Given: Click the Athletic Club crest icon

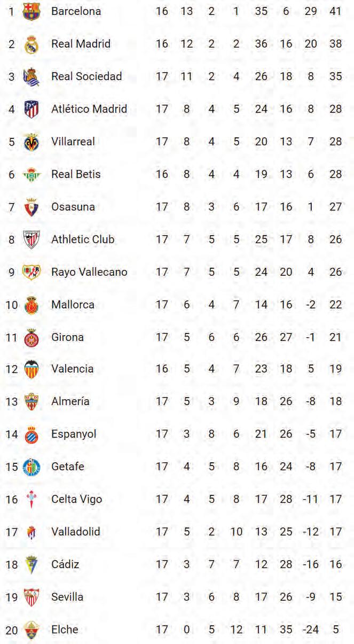Looking at the screenshot, I should point(32,240).
